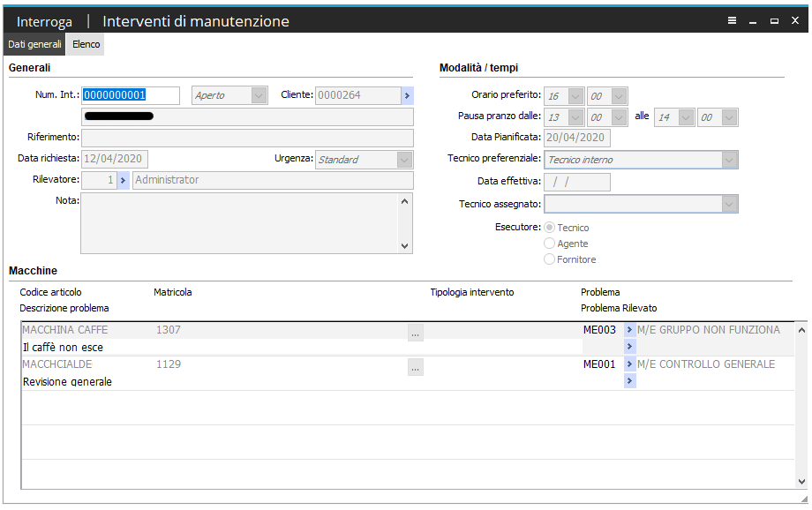The width and height of the screenshot is (812, 510).
Task: Select the MACCHCIALDE article cell
Action: (57, 364)
